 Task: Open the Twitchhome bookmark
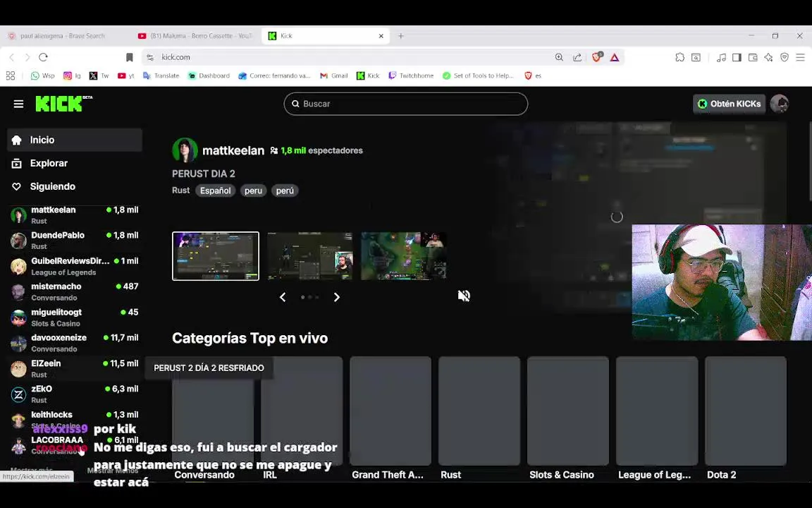click(x=411, y=75)
